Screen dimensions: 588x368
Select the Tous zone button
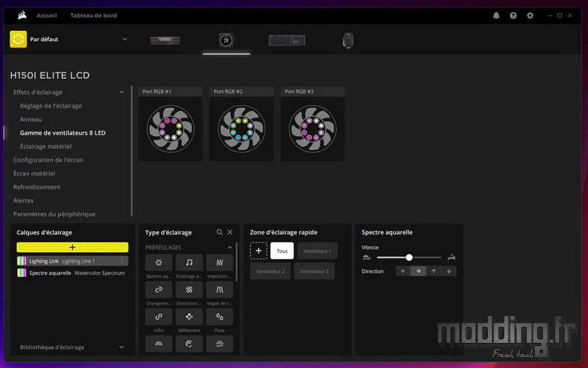pyautogui.click(x=282, y=250)
